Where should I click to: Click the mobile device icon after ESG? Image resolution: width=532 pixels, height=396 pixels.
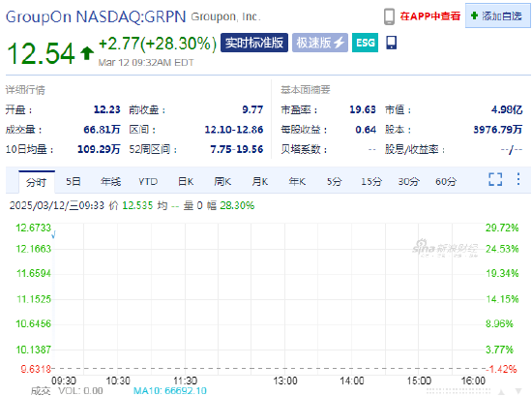[391, 43]
